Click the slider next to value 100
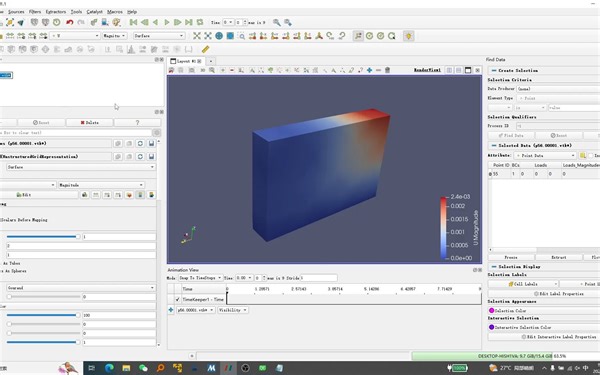Screen dimensions: 600x375 [43, 315]
